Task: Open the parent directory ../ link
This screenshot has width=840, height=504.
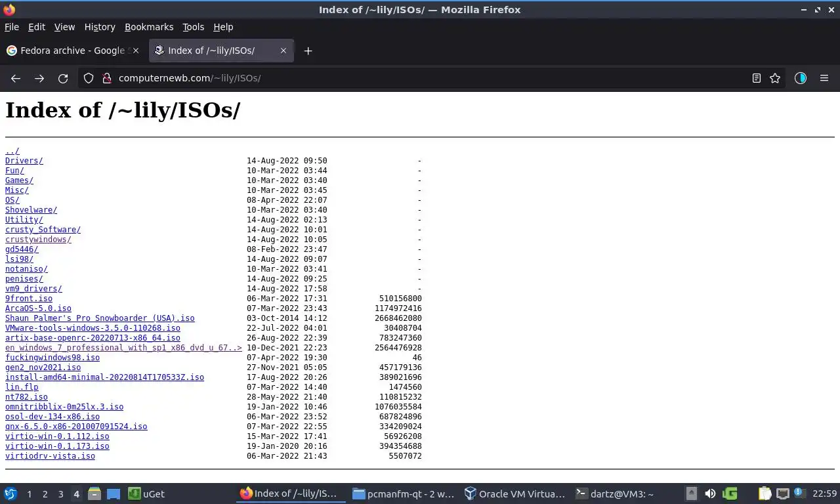Action: coord(12,151)
